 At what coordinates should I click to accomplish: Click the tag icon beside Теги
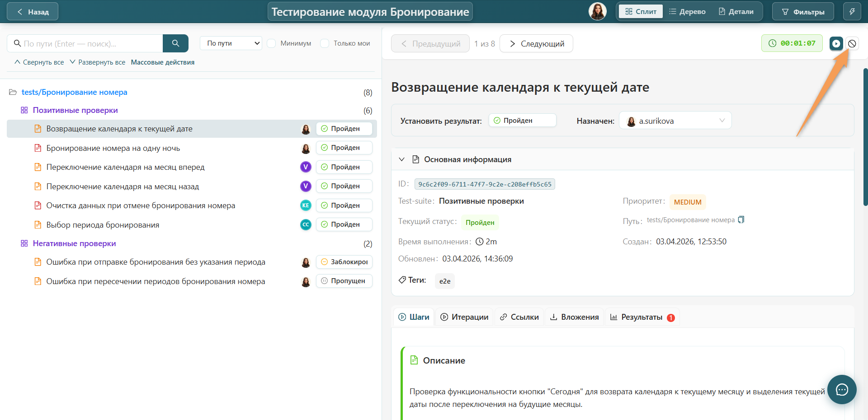point(402,280)
